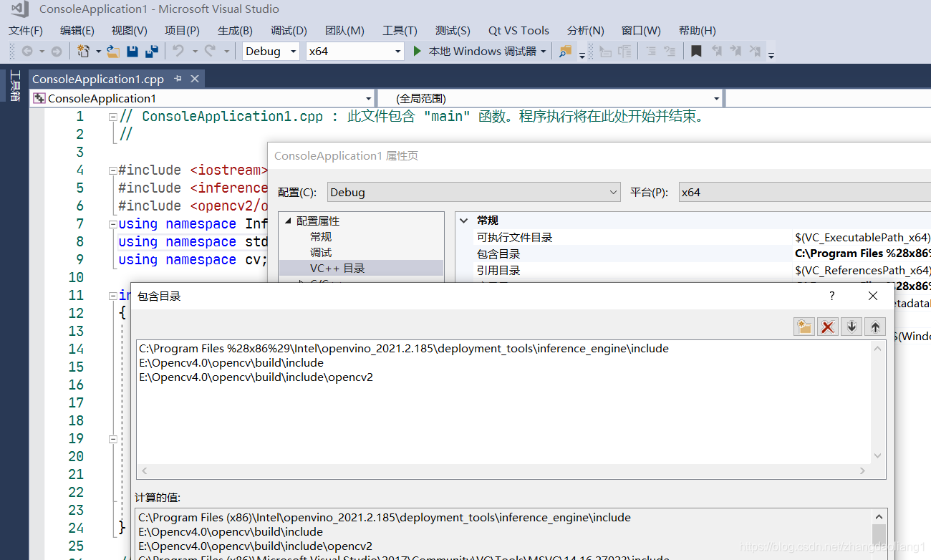Screen dimensions: 931x560
Task: Click the help question mark in include dialog
Action: (x=832, y=296)
